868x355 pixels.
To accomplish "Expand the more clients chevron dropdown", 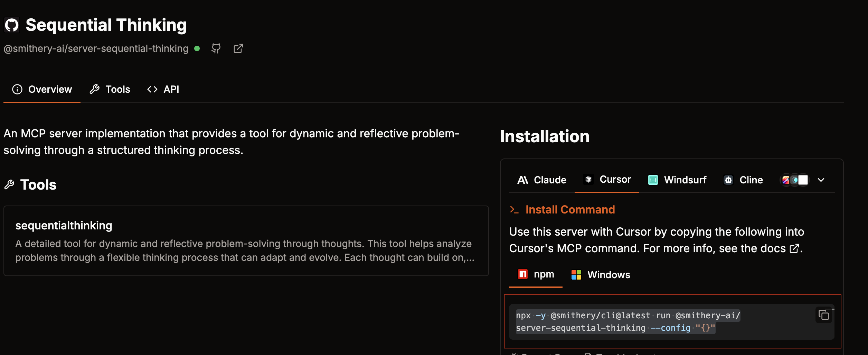I will pos(821,180).
